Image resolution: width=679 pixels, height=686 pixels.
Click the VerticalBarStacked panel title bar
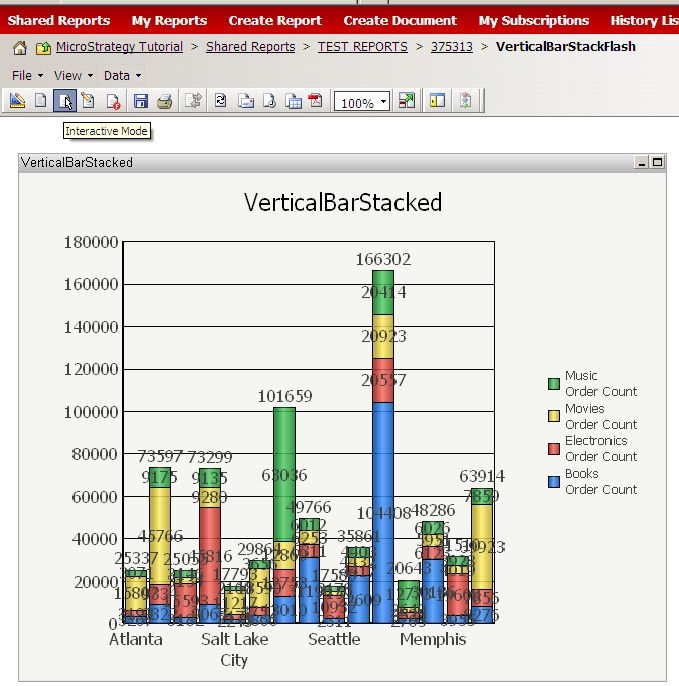click(342, 163)
